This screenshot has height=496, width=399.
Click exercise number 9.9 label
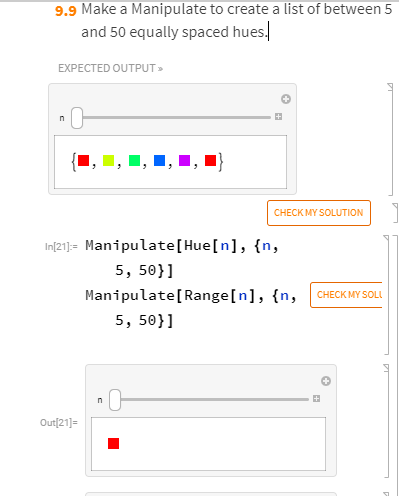point(66,11)
